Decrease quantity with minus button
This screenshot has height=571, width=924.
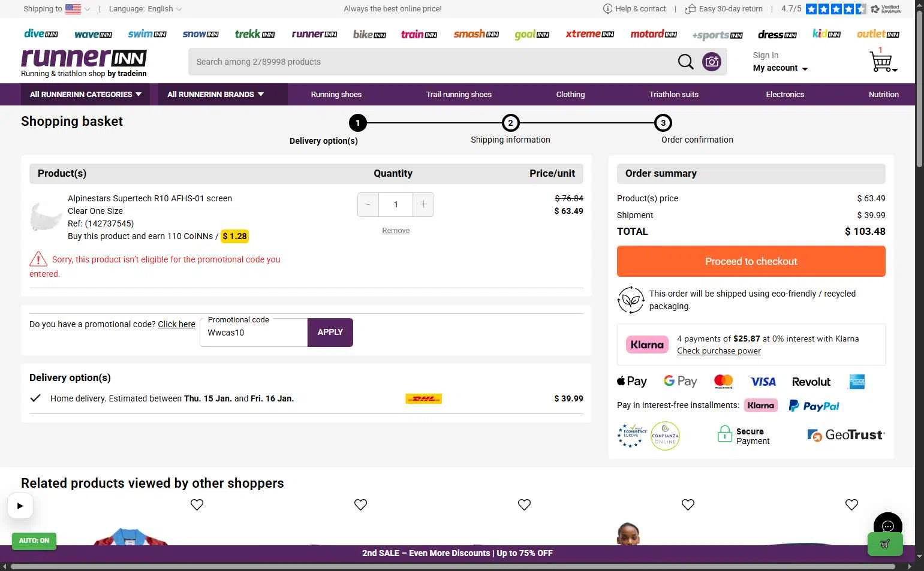368,205
